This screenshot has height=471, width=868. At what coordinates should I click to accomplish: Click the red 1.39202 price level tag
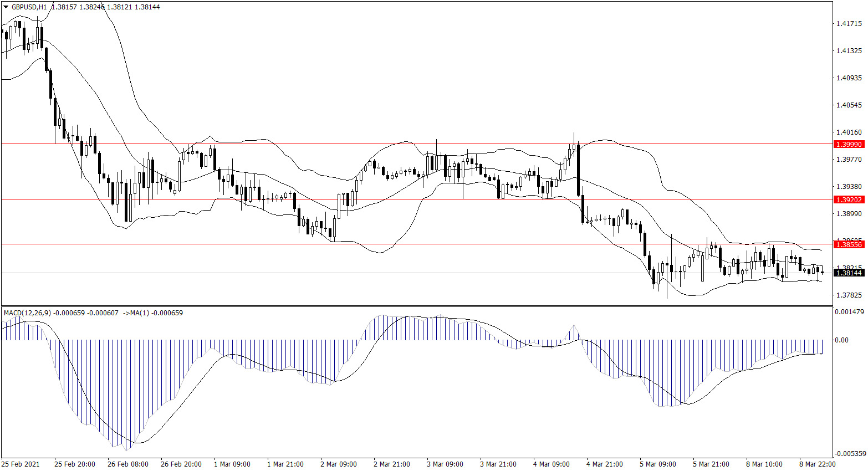[x=849, y=199]
